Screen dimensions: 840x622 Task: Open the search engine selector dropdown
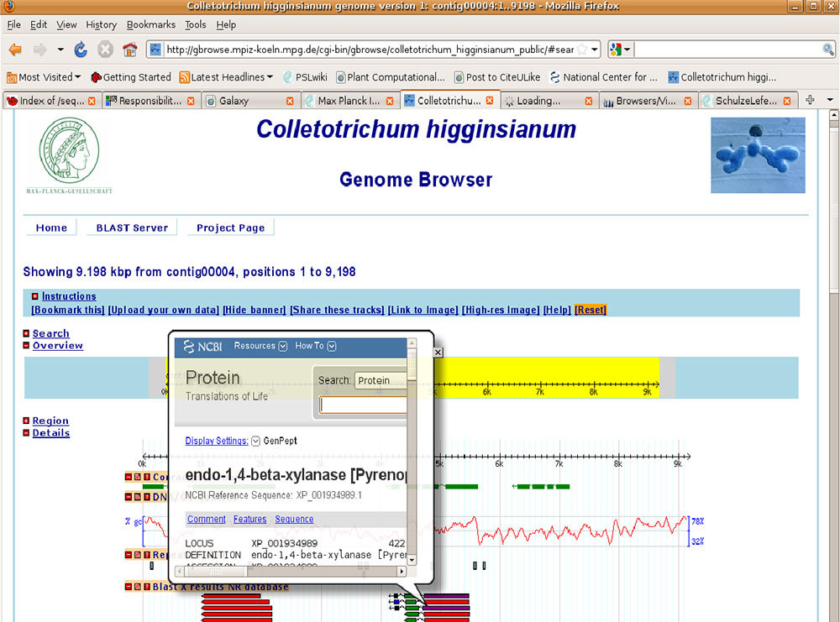pos(621,50)
